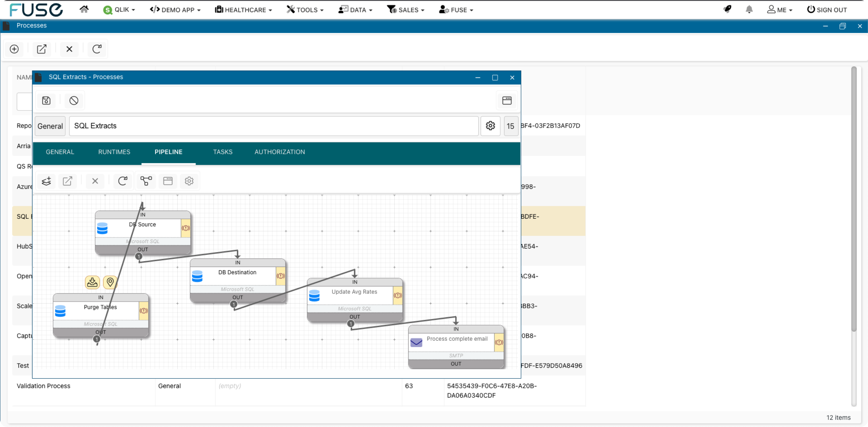Image resolution: width=868 pixels, height=427 pixels.
Task: Refresh the pipeline diagram
Action: pyautogui.click(x=123, y=181)
